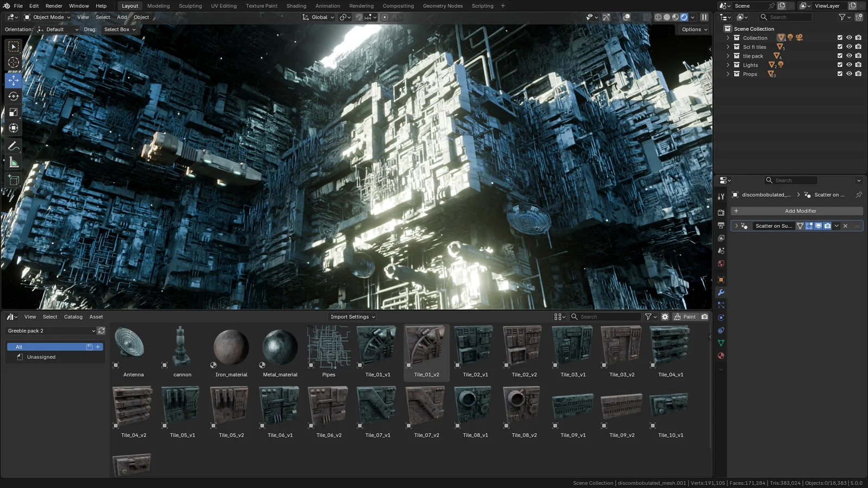This screenshot has width=868, height=488.
Task: Open the Global transform orientation dropdown
Action: pyautogui.click(x=318, y=17)
